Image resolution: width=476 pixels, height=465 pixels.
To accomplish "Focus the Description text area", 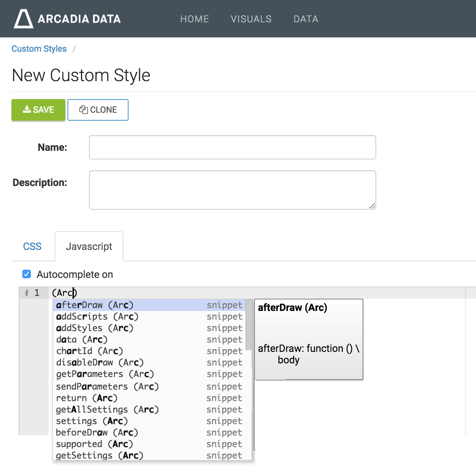I will point(232,190).
